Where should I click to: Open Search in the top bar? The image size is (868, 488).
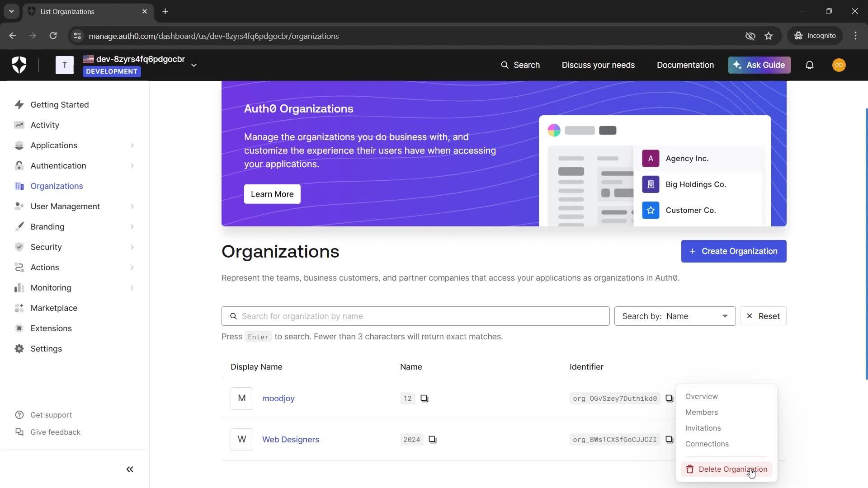tap(520, 65)
